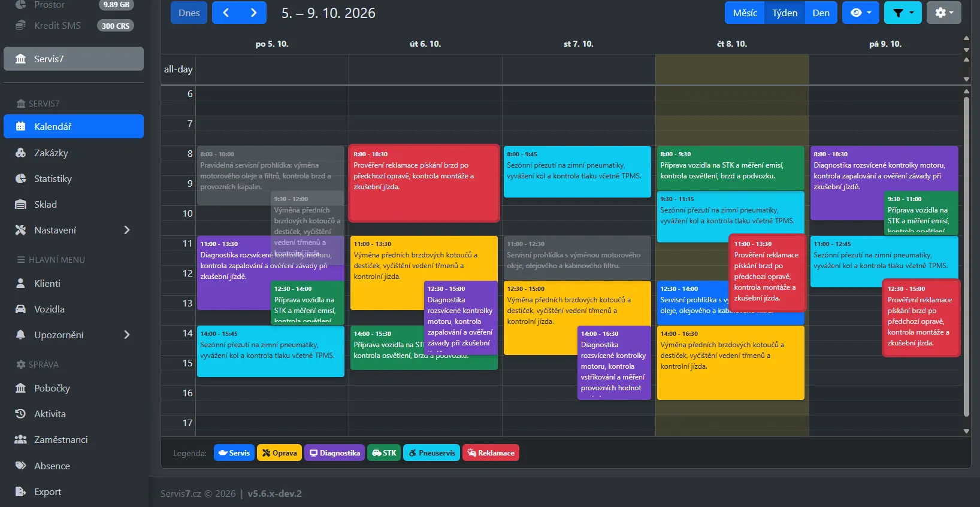This screenshot has width=980, height=507.
Task: Open the Klienti person icon
Action: point(20,283)
